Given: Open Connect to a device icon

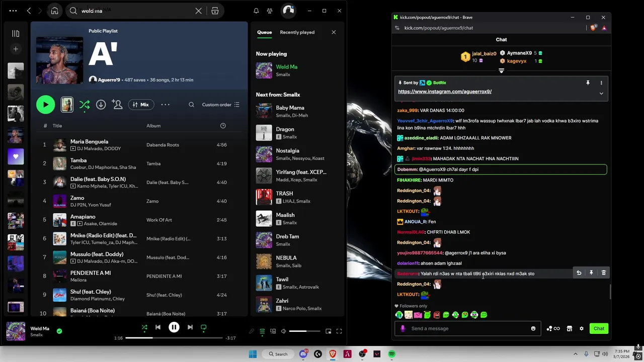Looking at the screenshot, I should [x=273, y=331].
